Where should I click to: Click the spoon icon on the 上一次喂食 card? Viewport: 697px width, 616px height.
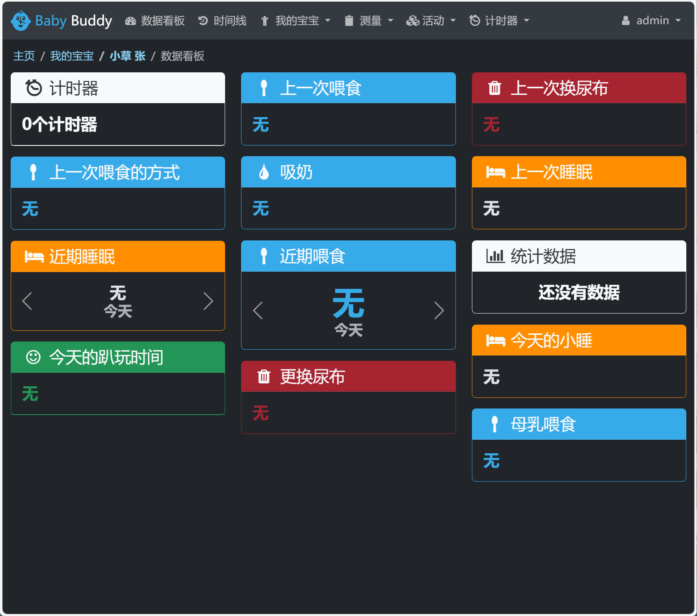(x=263, y=88)
